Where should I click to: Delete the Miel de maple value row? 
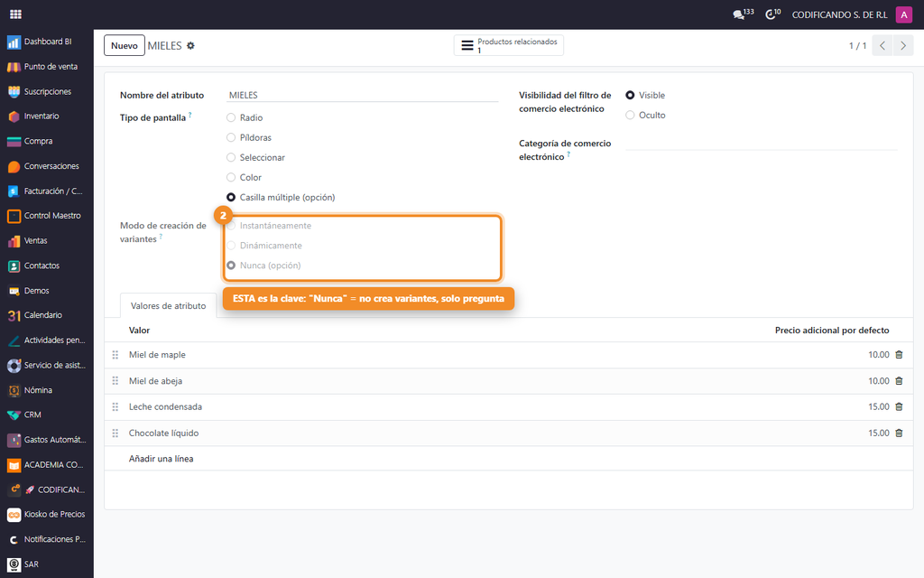[x=899, y=354]
